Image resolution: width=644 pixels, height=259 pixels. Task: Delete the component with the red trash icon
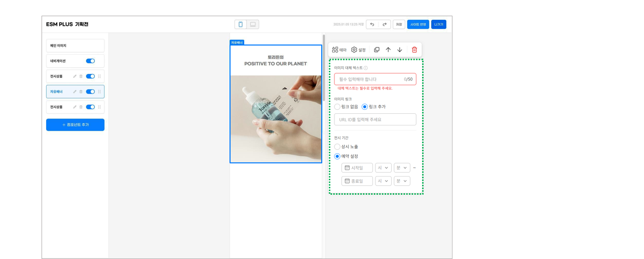[x=414, y=50]
